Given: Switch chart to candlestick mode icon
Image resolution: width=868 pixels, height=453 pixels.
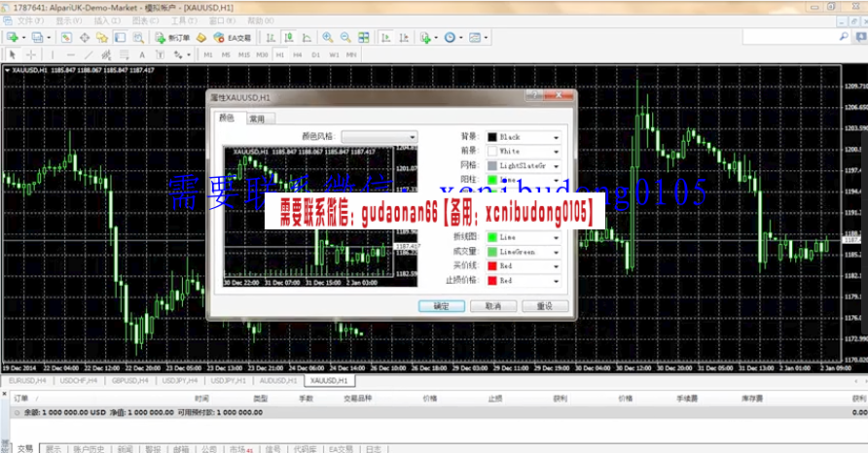Looking at the screenshot, I should coord(288,38).
